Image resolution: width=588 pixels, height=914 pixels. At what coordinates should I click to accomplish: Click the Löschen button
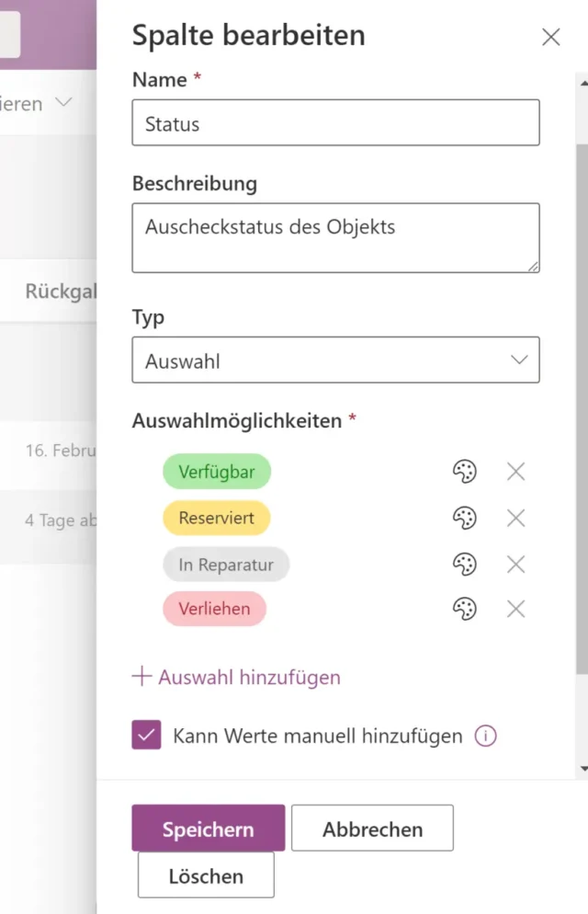click(206, 875)
